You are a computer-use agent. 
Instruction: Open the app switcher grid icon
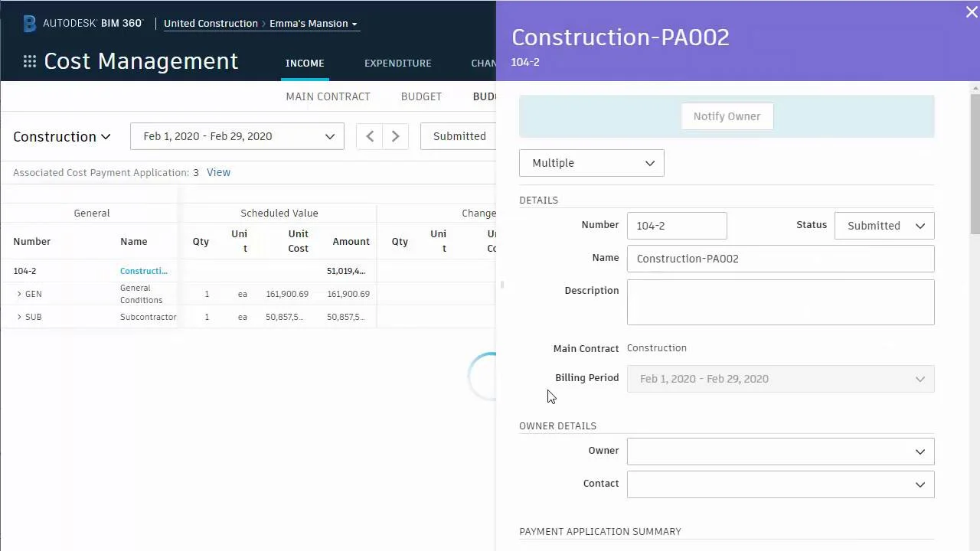click(x=30, y=61)
